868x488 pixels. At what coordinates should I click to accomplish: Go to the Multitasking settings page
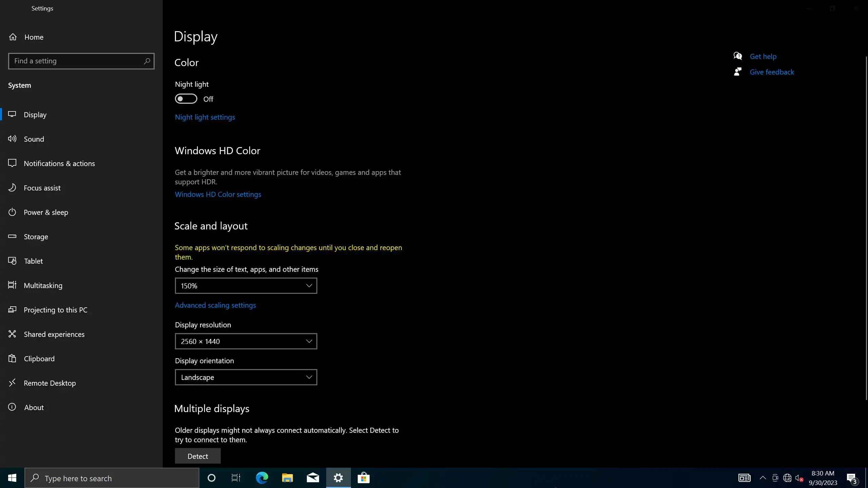[x=43, y=285]
